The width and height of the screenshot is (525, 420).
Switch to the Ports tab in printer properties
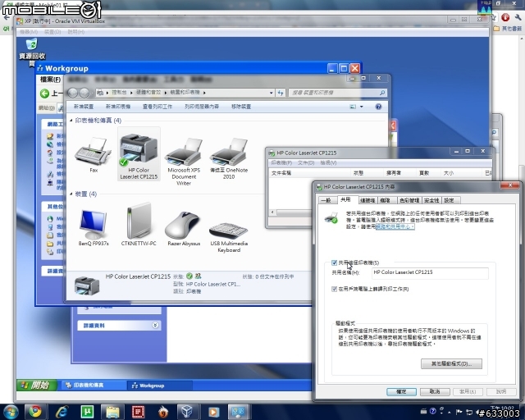click(x=367, y=200)
